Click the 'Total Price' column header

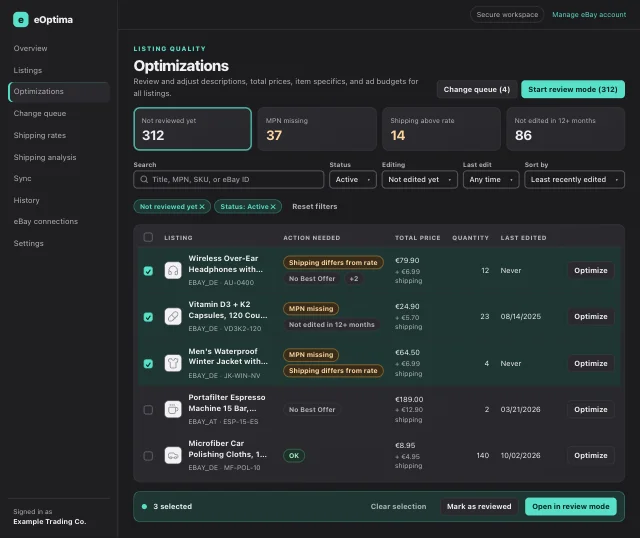[x=418, y=238]
